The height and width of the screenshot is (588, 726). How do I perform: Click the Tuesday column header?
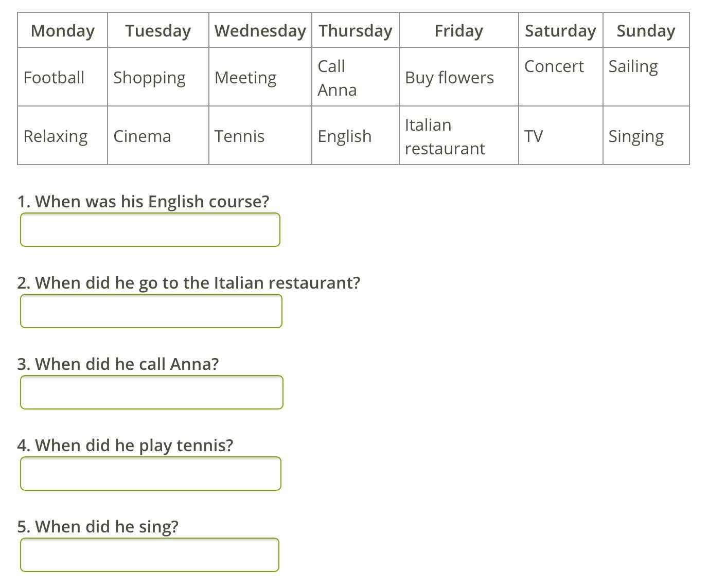[158, 30]
